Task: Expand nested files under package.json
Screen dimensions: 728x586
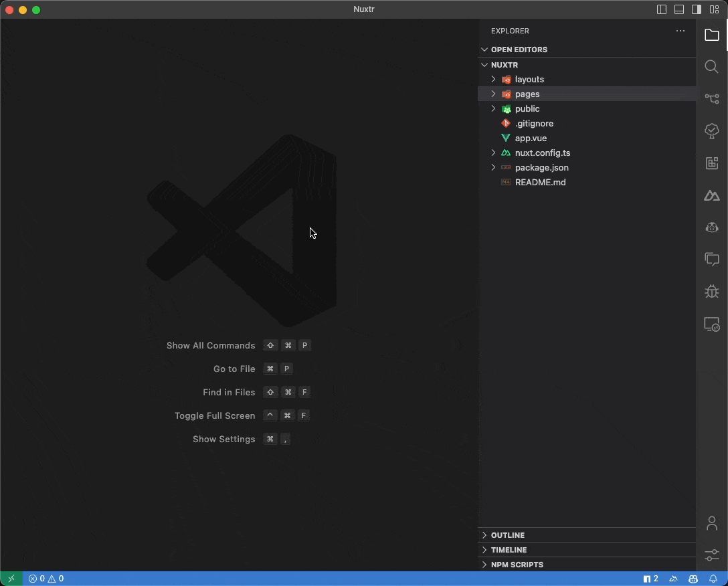Action: tap(493, 168)
